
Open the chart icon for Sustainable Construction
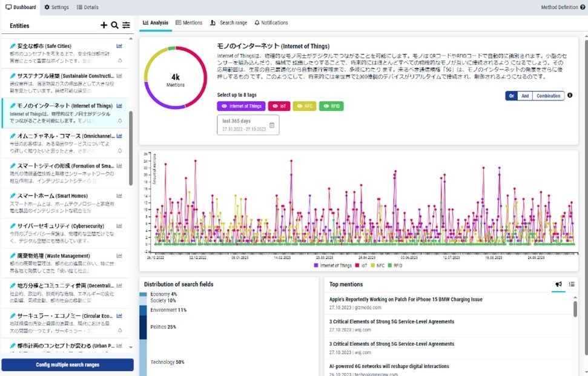point(119,76)
